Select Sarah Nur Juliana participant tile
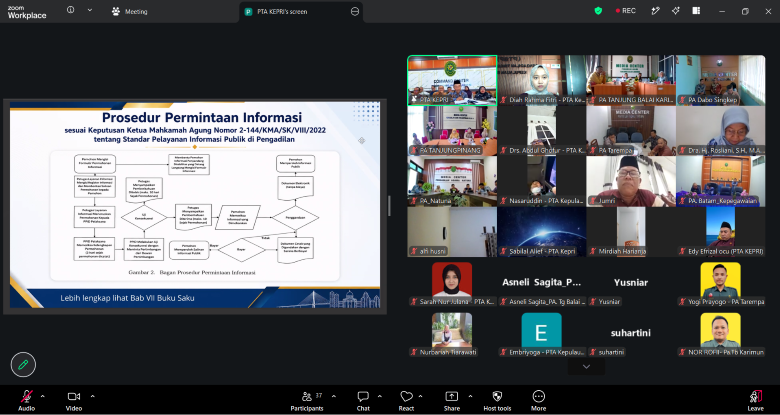The width and height of the screenshot is (780, 415). tap(452, 283)
